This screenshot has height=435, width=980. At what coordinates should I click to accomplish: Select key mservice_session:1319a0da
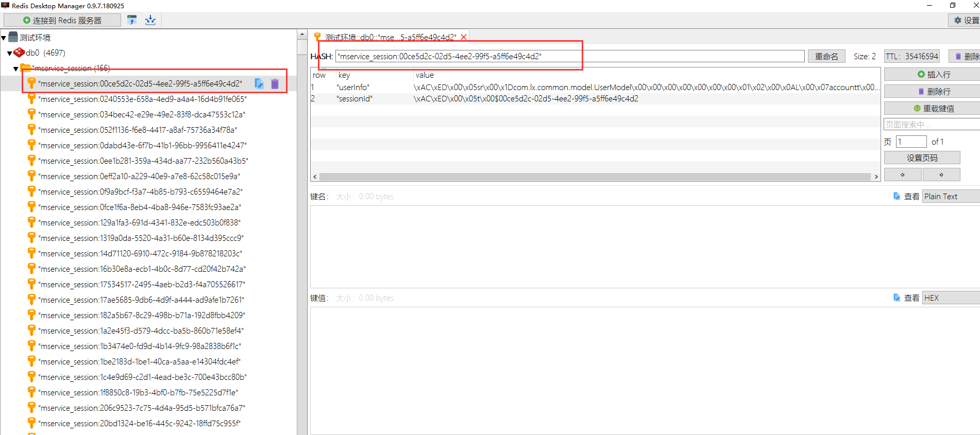pos(141,238)
